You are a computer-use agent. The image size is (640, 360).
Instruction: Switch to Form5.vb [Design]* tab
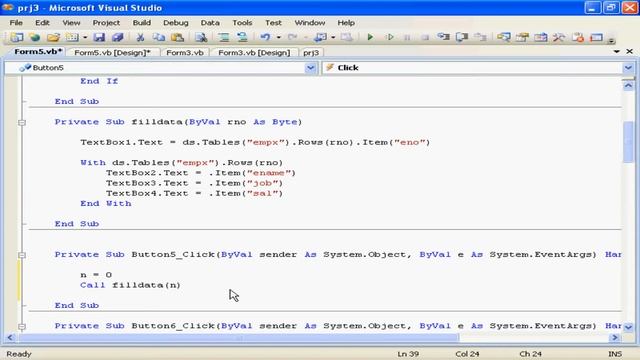[112, 53]
